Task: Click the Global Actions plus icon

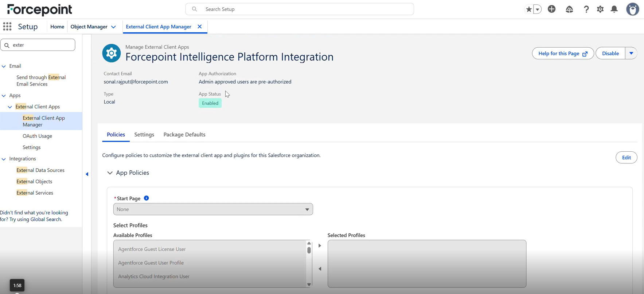Action: tap(552, 9)
